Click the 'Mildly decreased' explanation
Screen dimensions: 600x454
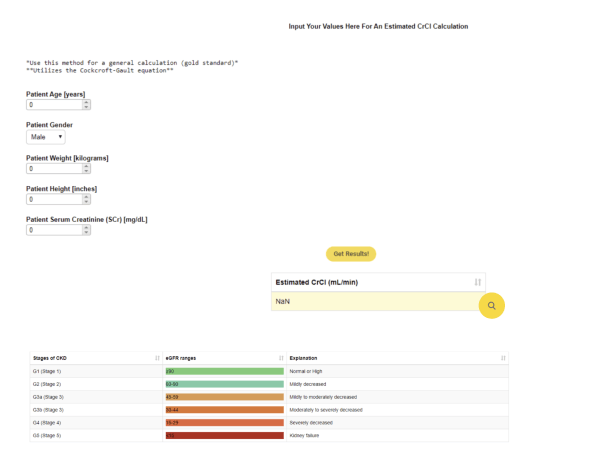click(x=308, y=384)
